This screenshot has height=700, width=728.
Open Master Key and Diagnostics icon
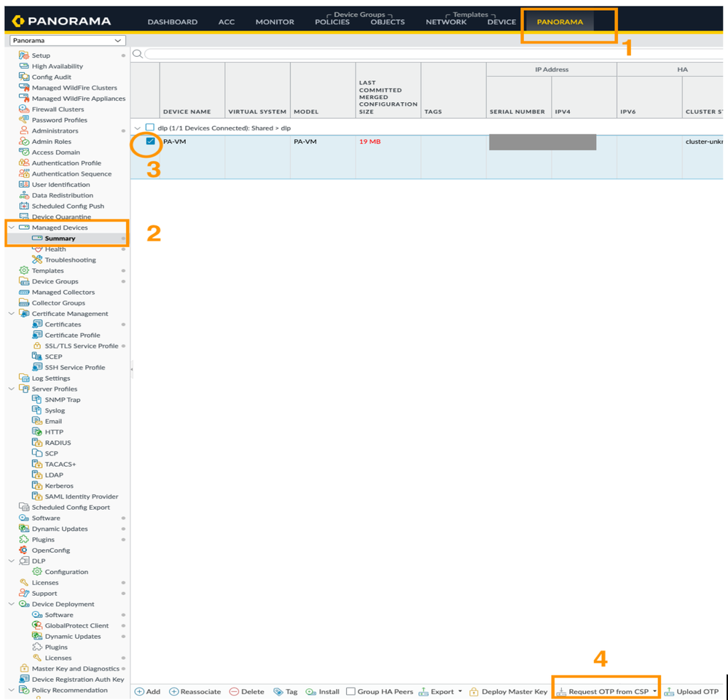click(x=23, y=669)
